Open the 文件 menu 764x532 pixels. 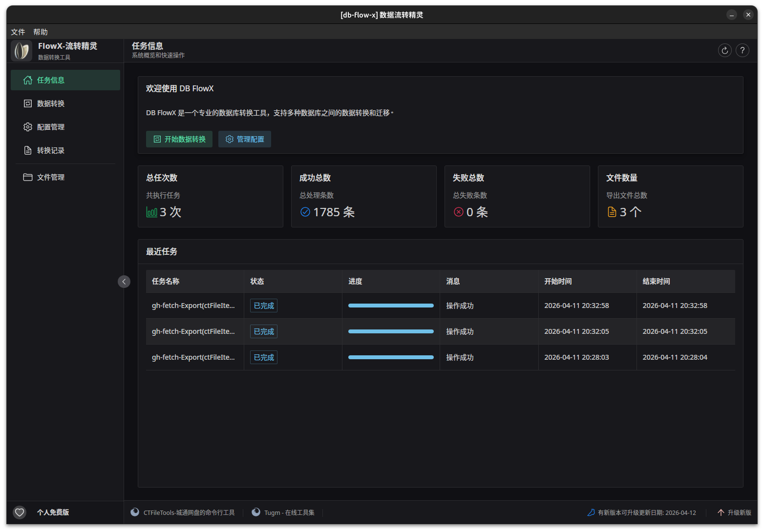tap(18, 32)
